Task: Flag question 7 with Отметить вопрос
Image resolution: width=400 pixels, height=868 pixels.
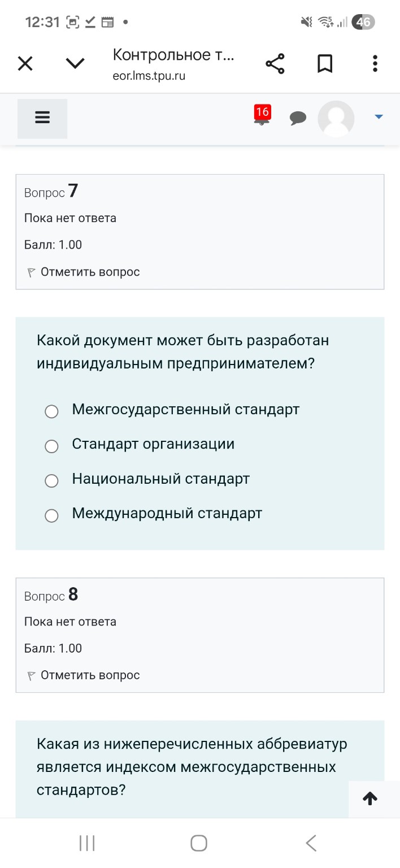Action: 90,272
